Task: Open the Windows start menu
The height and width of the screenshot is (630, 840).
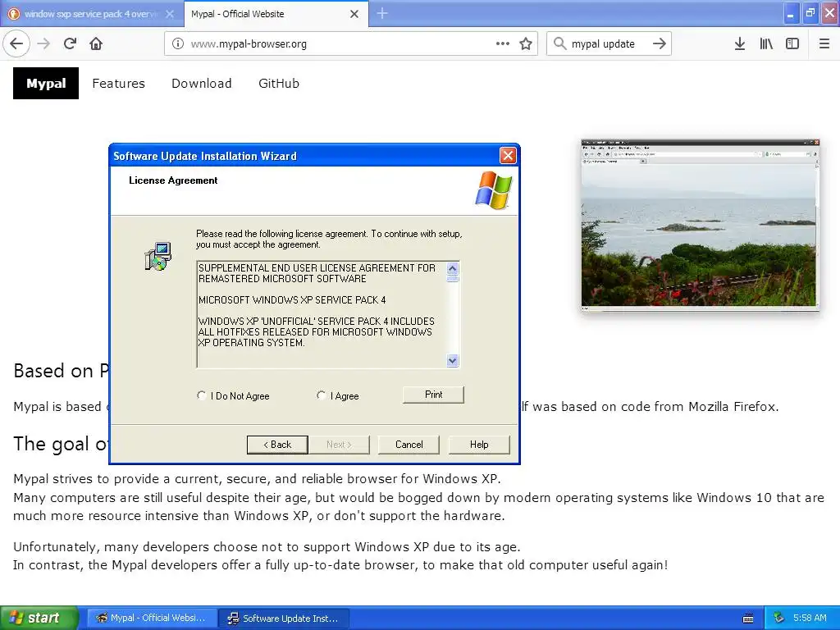Action: pyautogui.click(x=39, y=618)
